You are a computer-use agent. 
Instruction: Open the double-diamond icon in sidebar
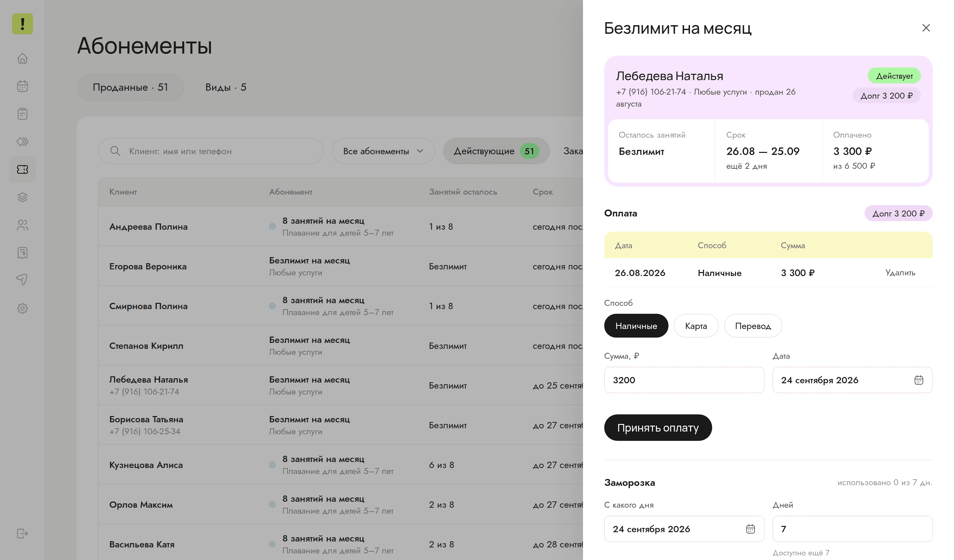(x=22, y=142)
